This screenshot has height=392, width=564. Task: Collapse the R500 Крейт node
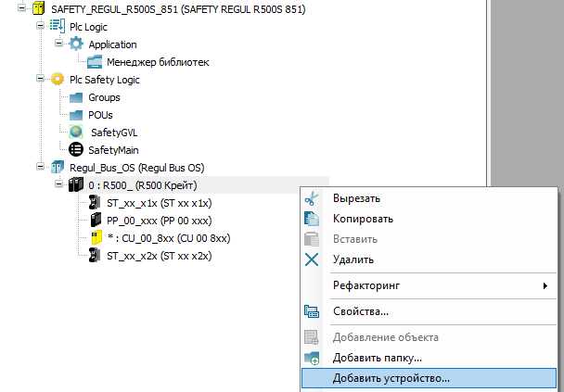pos(58,185)
